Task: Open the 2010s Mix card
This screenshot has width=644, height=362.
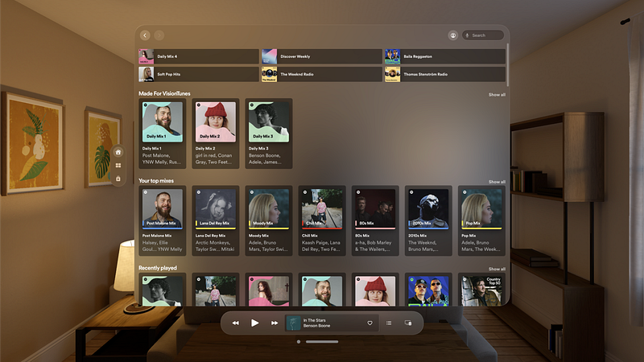Action: [428, 220]
